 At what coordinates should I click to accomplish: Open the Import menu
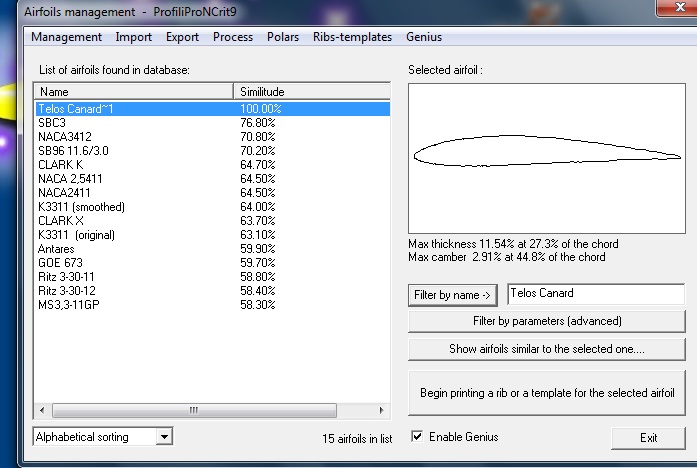coord(134,37)
